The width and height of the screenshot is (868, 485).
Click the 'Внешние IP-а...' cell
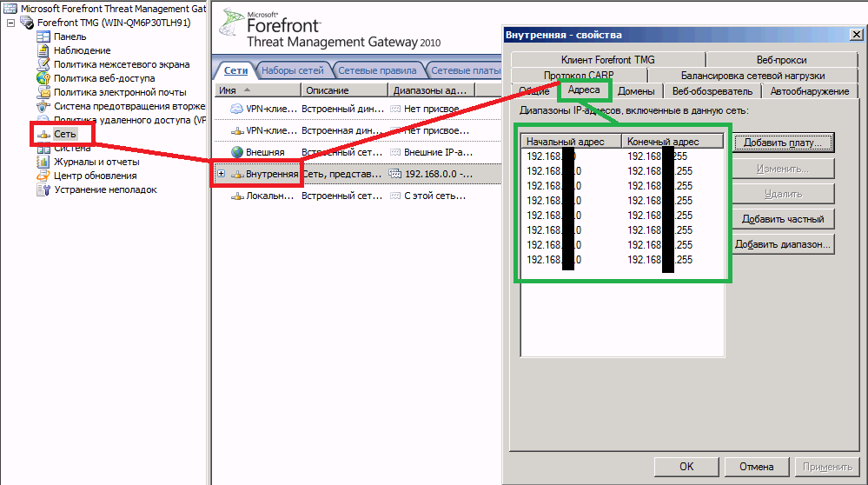(437, 152)
